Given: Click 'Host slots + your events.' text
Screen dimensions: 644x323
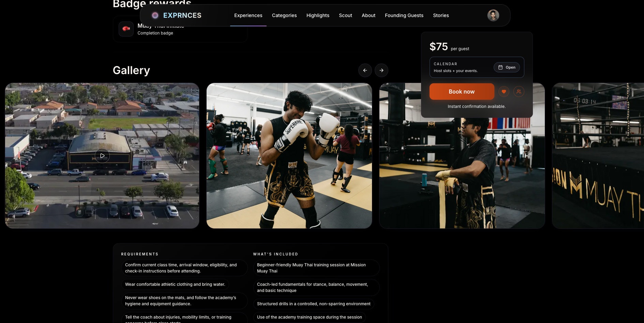Looking at the screenshot, I should [455, 71].
